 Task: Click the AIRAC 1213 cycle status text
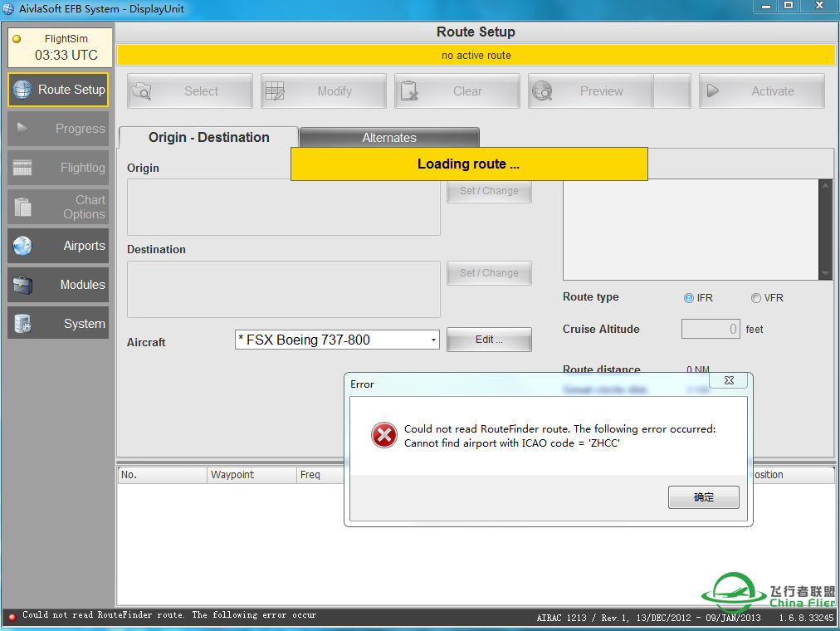649,618
